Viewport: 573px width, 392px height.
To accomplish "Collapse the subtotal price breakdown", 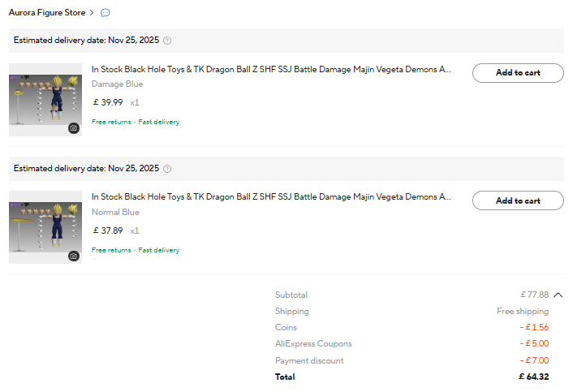I will point(558,295).
